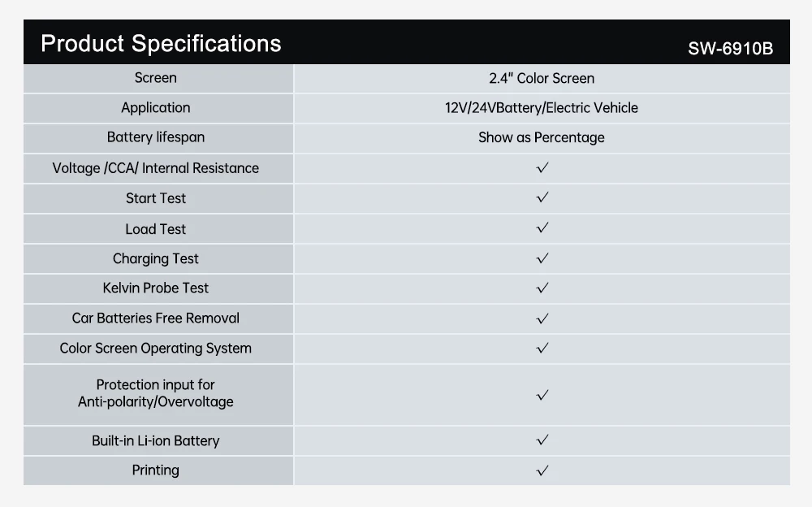Click the 12V/24VBattery/Electric Vehicle value
This screenshot has height=507, width=812.
pos(542,108)
